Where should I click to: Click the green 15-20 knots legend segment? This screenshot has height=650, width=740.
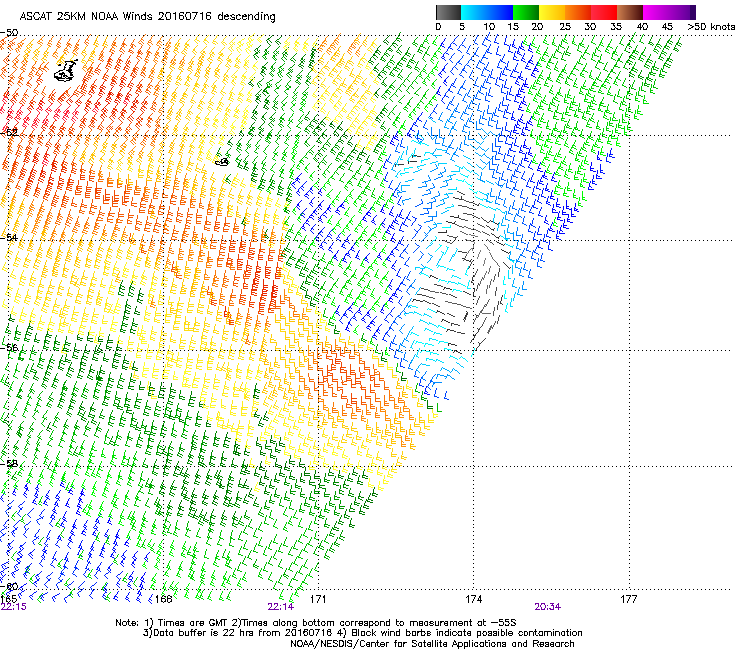point(526,12)
